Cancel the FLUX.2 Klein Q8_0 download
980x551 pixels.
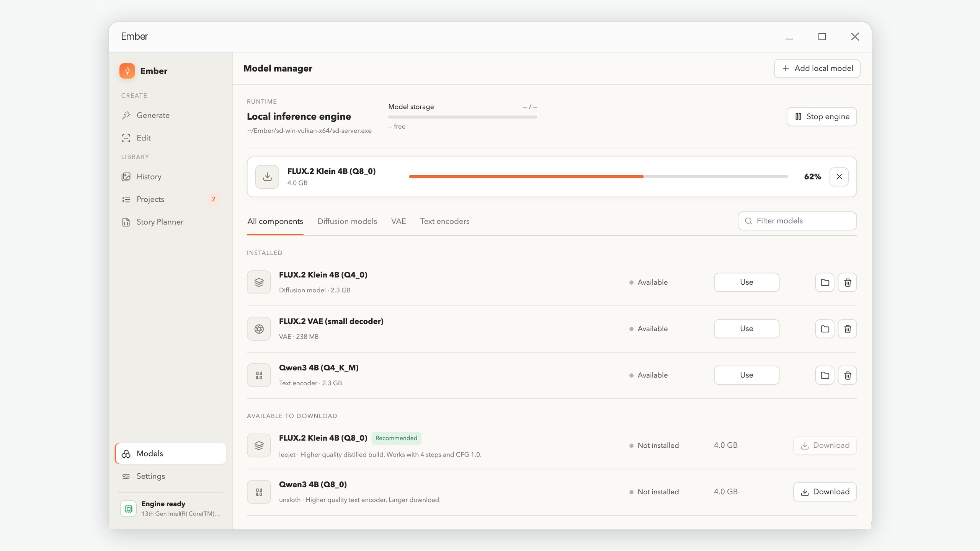click(x=839, y=177)
